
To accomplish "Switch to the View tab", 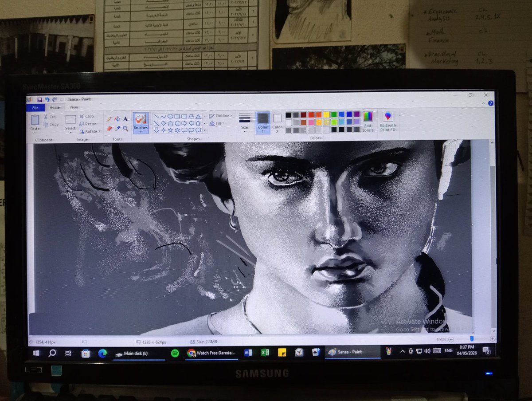I will (74, 107).
